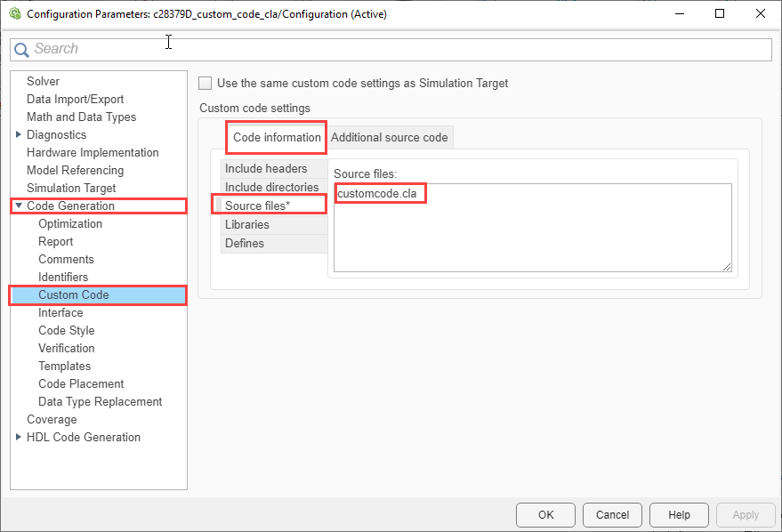This screenshot has width=782, height=532.
Task: Switch to Additional source code tab
Action: click(x=390, y=137)
